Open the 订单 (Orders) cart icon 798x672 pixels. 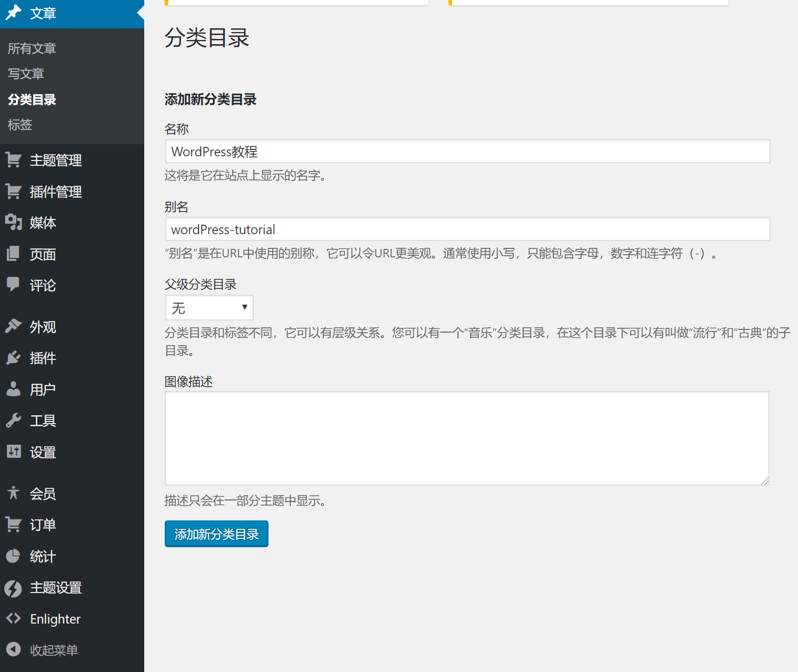point(14,524)
